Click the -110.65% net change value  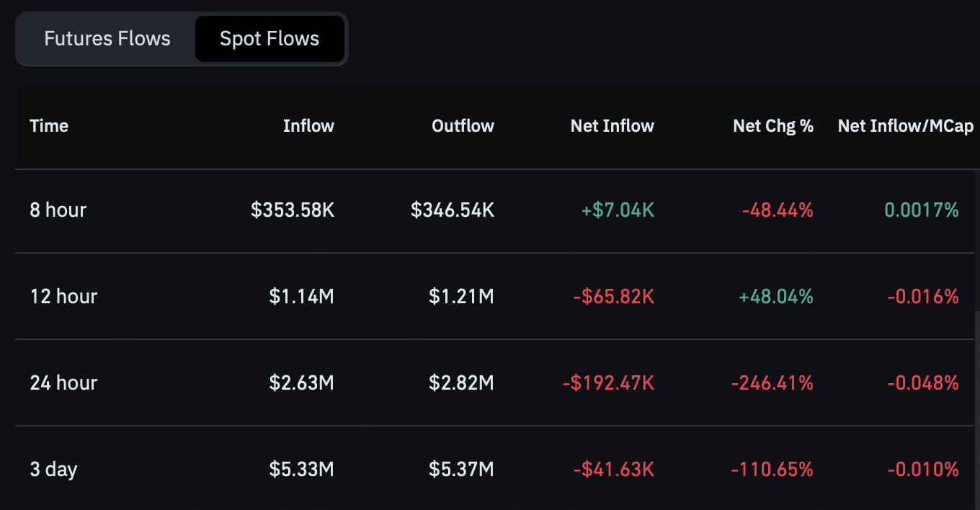pyautogui.click(x=772, y=470)
